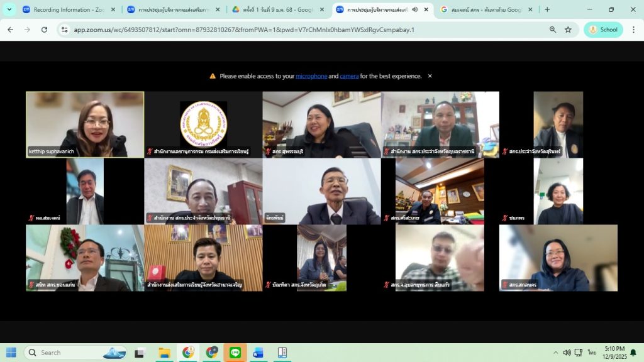Mute the tab using the speaker icon
This screenshot has width=644, height=362.
(x=415, y=9)
